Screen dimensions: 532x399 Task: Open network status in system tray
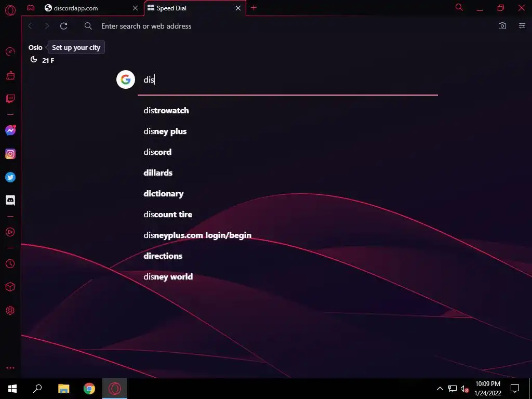click(453, 389)
